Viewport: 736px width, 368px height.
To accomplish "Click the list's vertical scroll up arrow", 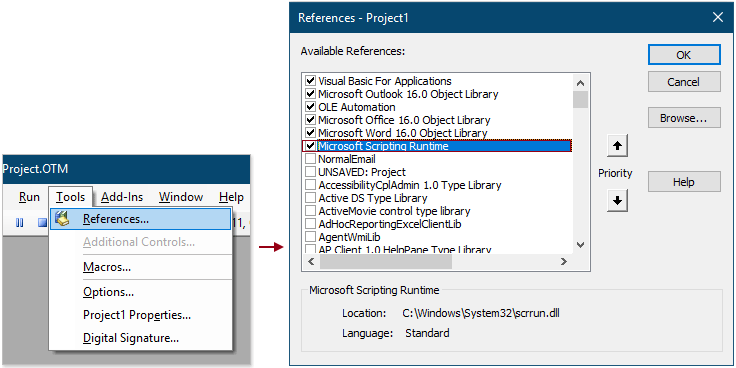I will (581, 83).
